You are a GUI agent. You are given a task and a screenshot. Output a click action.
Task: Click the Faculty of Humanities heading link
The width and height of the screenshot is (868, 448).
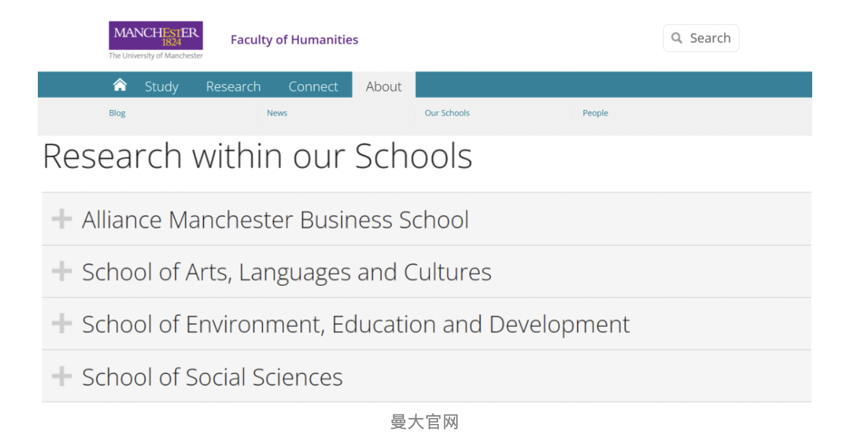coord(294,40)
